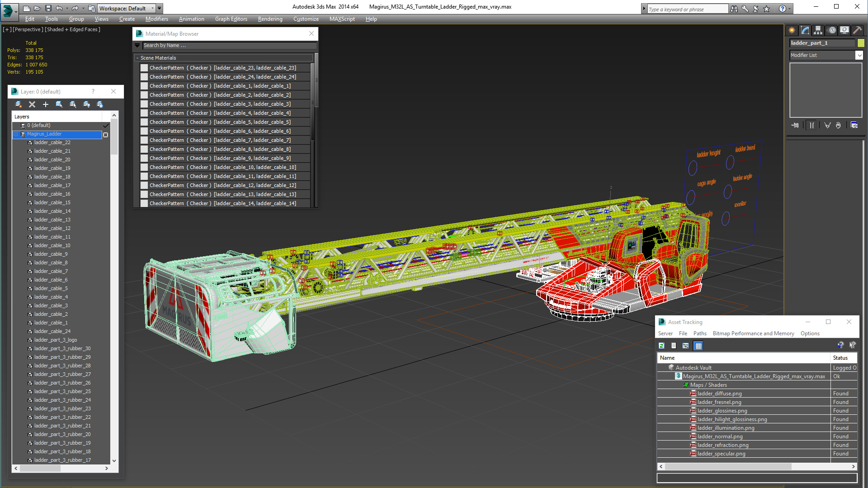The height and width of the screenshot is (488, 868).
Task: Select CheckerPattern material for ladder_cable_5
Action: point(225,122)
